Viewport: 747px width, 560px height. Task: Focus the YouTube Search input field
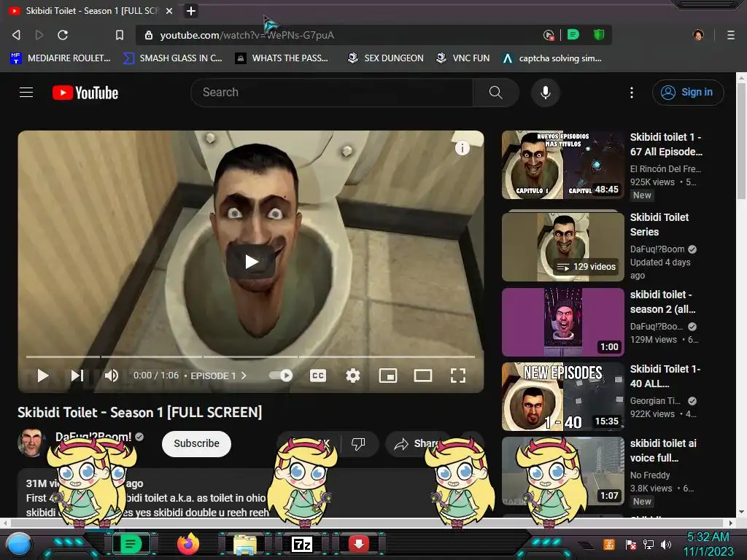pyautogui.click(x=332, y=93)
